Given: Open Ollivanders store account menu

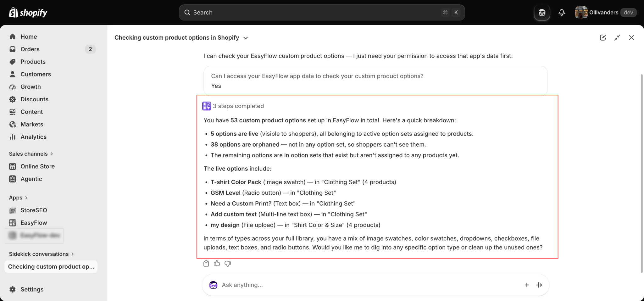Looking at the screenshot, I should pyautogui.click(x=606, y=13).
